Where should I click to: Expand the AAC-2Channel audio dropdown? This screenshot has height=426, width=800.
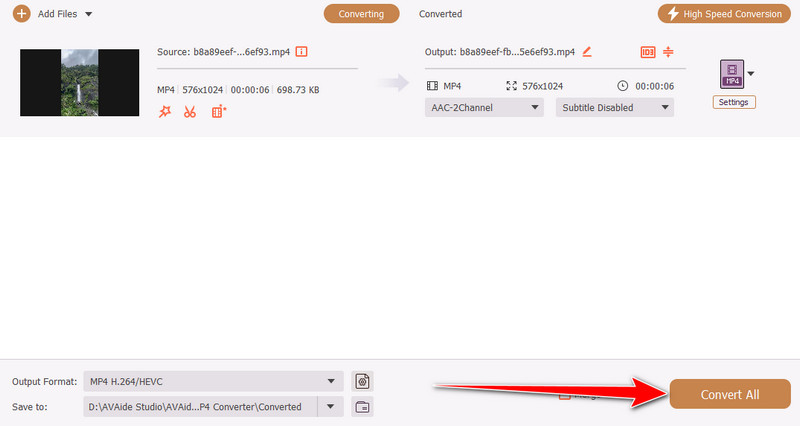click(485, 107)
